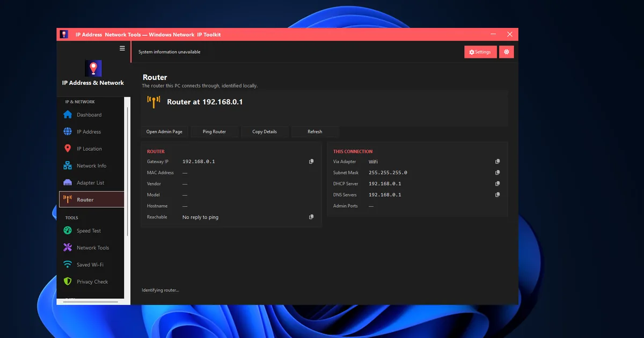Click the title bar app icon
The width and height of the screenshot is (644, 338).
(64, 34)
